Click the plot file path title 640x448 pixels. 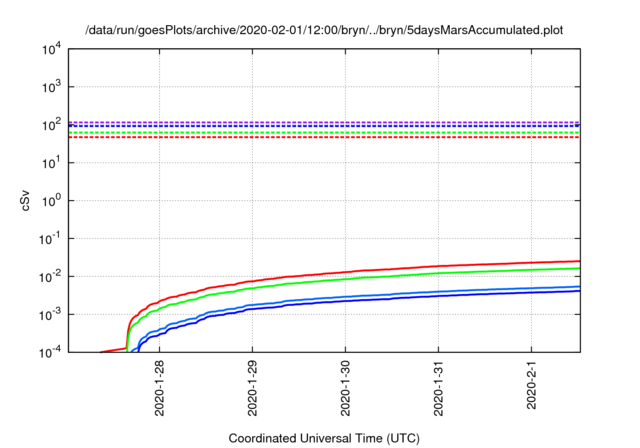coord(324,30)
